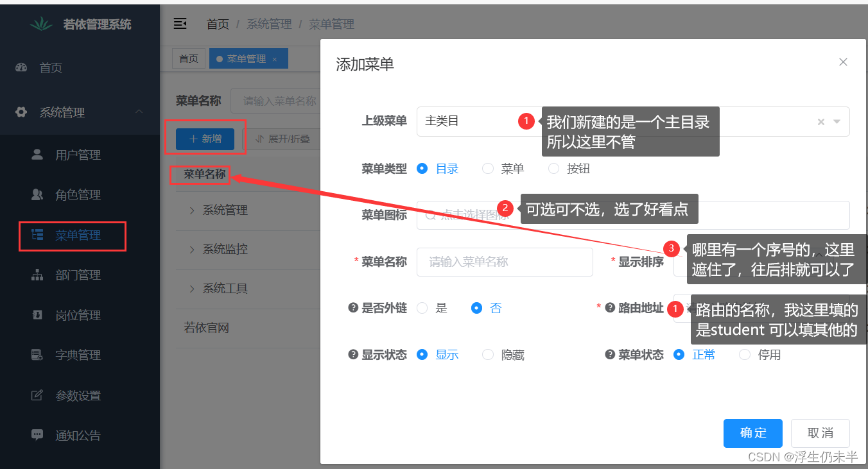Expand the 系统监控 row in the table
This screenshot has width=868, height=469.
191,250
